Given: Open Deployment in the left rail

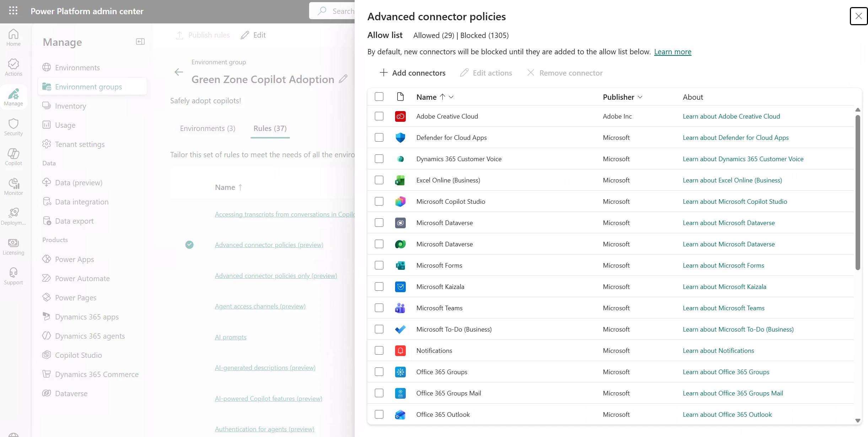Looking at the screenshot, I should click(x=14, y=217).
